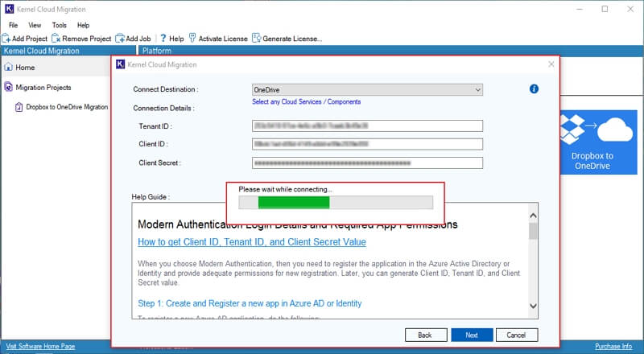The width and height of the screenshot is (644, 354).
Task: Click inside the Tenant ID field
Action: 367,126
